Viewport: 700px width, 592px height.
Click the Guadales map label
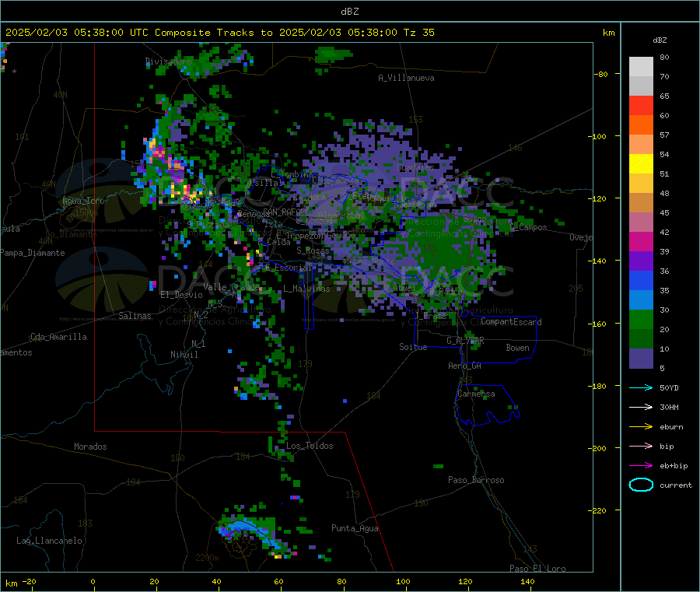[x=415, y=167]
